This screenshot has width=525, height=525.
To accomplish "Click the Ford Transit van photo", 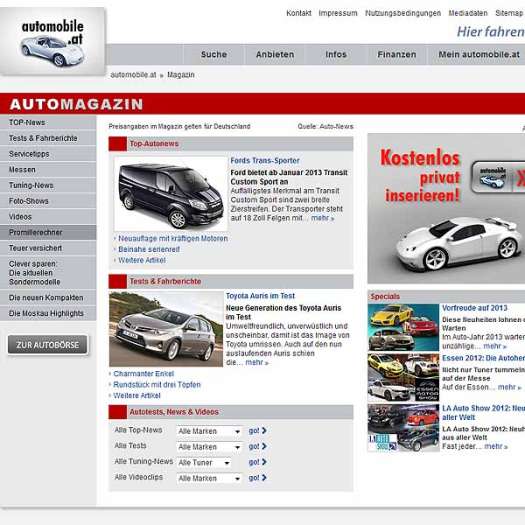I will (171, 194).
